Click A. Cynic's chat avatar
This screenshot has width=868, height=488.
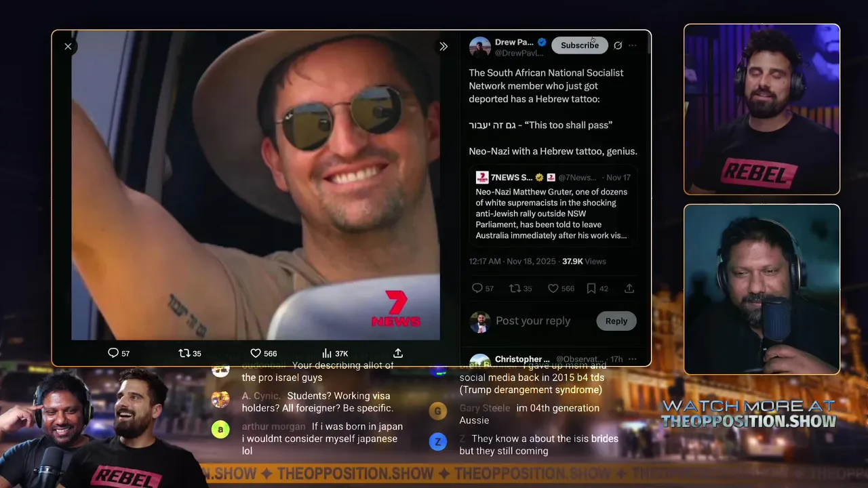coord(220,399)
